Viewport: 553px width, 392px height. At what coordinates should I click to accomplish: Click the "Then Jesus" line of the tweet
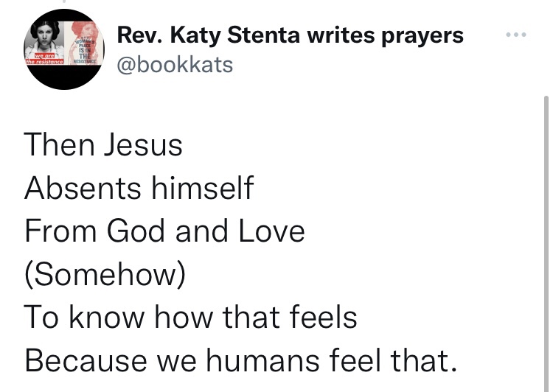click(x=103, y=145)
